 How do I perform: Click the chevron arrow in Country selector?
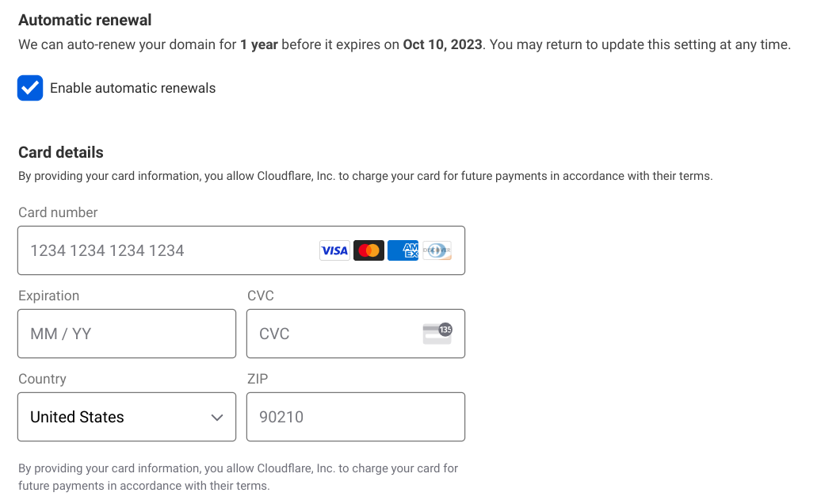click(217, 418)
